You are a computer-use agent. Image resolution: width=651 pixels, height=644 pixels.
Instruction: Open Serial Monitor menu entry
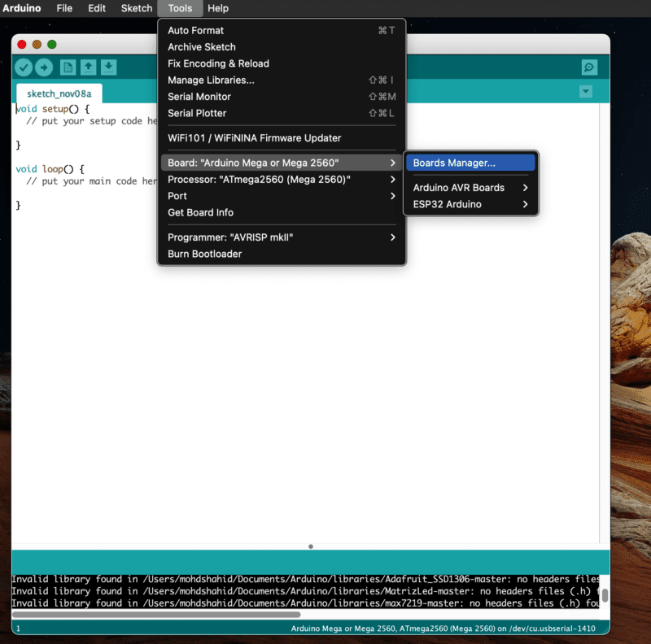click(282, 97)
